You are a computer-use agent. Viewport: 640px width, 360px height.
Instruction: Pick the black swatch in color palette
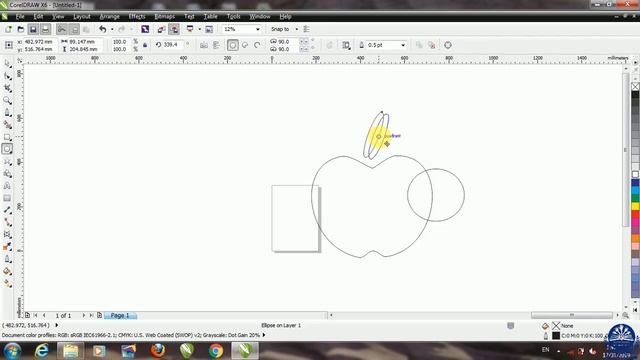coord(636,94)
